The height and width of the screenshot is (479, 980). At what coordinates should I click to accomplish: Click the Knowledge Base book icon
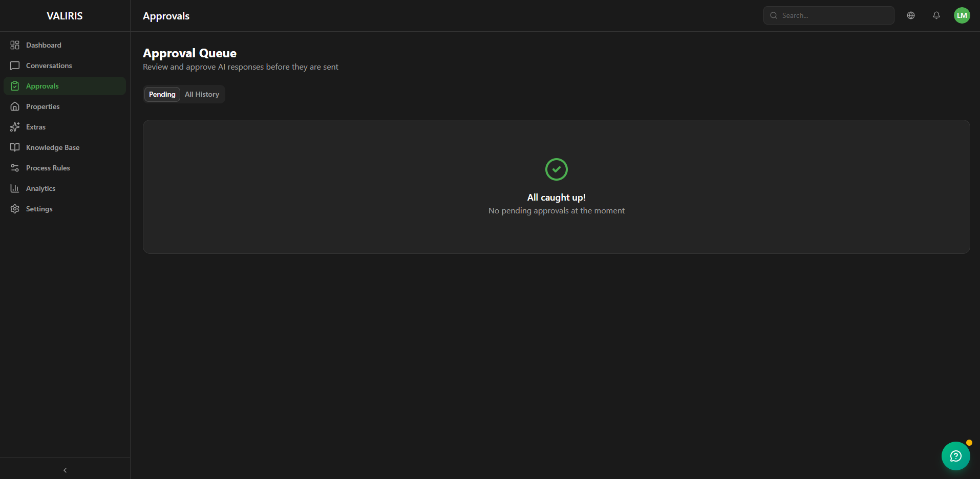tap(15, 147)
